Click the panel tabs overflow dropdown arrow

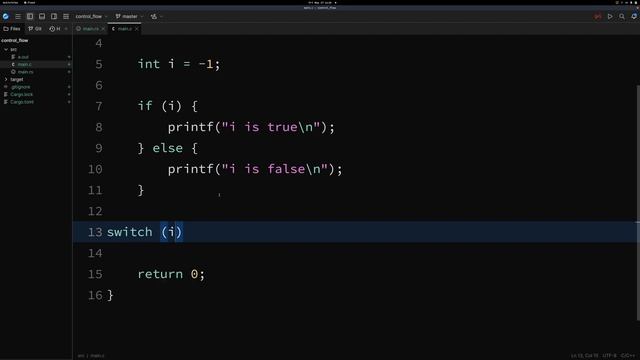[66, 29]
